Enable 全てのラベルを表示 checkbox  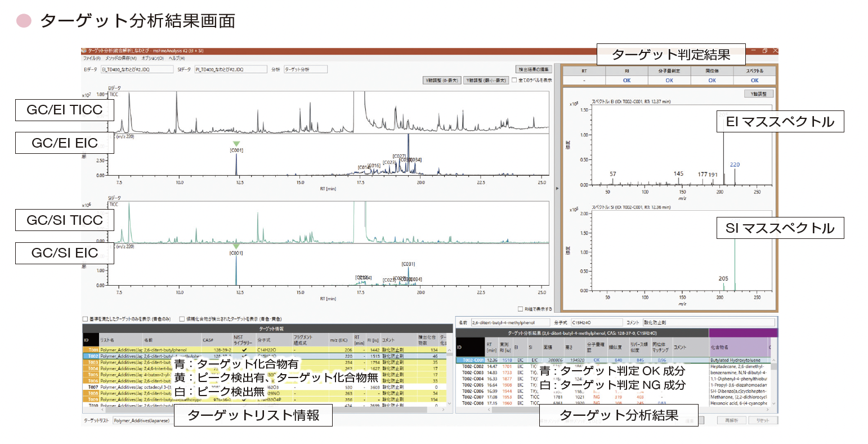click(514, 80)
